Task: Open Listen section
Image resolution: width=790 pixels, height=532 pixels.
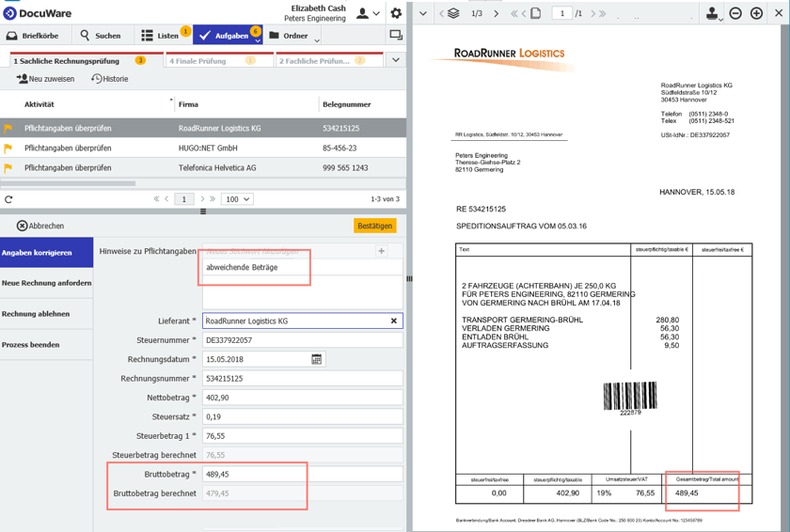Action: tap(161, 36)
